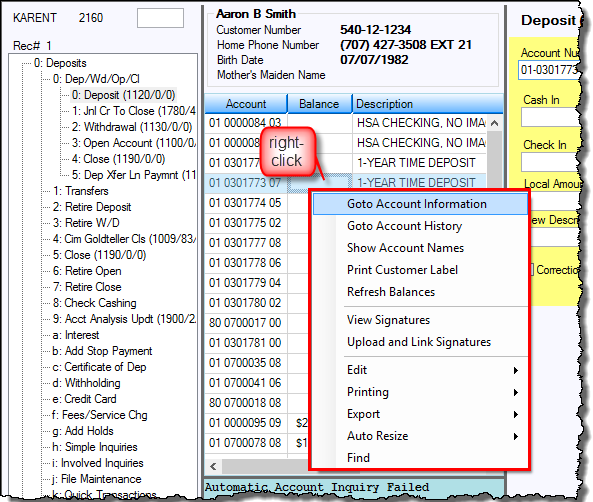Sort by the Balance column header

(319, 104)
